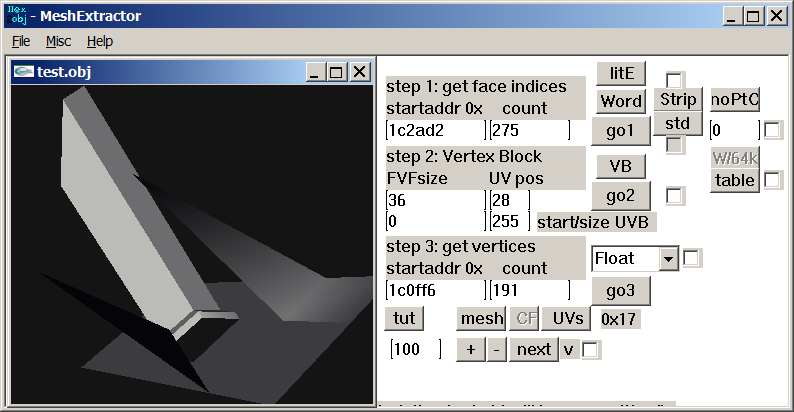
Task: Click the UVB size field 255
Action: tap(510, 221)
